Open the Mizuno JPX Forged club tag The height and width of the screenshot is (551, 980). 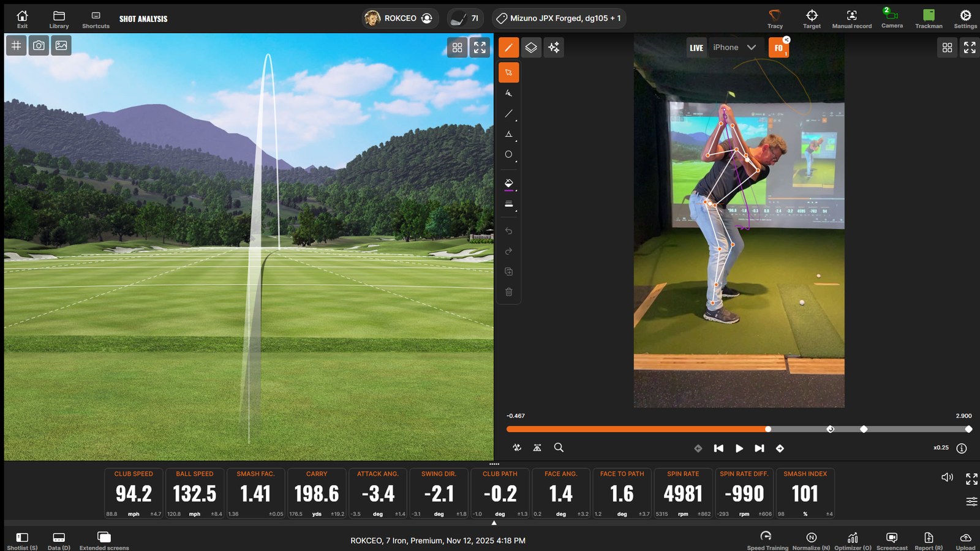559,18
